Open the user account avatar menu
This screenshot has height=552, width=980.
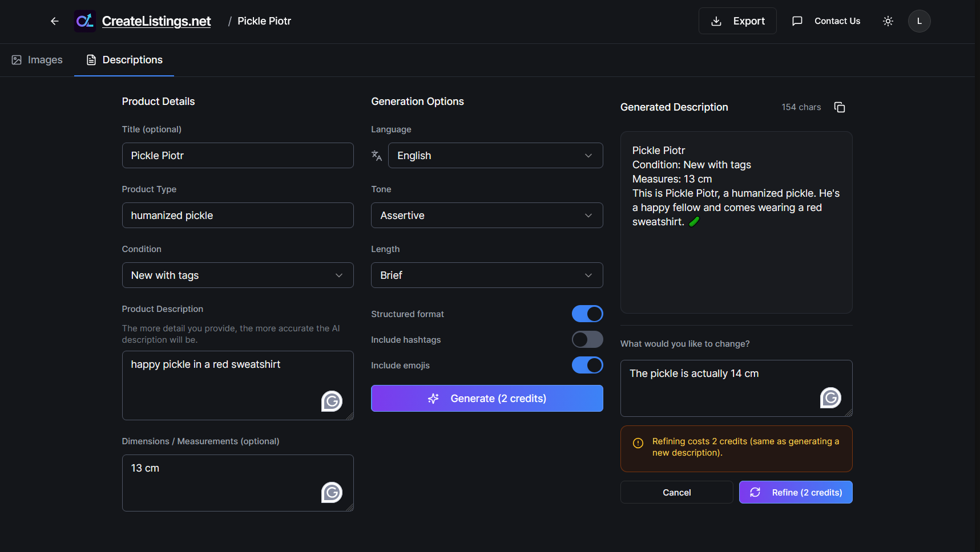click(x=919, y=21)
